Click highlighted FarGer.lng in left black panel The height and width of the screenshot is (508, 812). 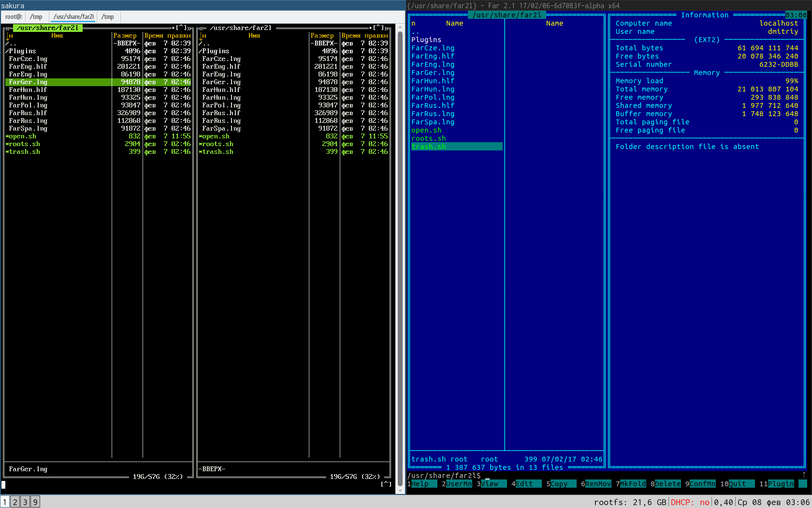[98, 82]
